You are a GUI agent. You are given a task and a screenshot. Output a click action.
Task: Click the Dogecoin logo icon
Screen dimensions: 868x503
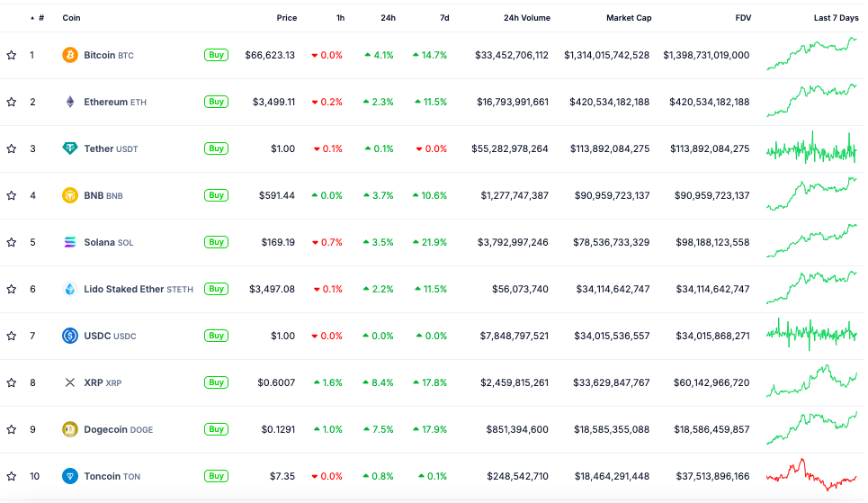[x=69, y=429]
